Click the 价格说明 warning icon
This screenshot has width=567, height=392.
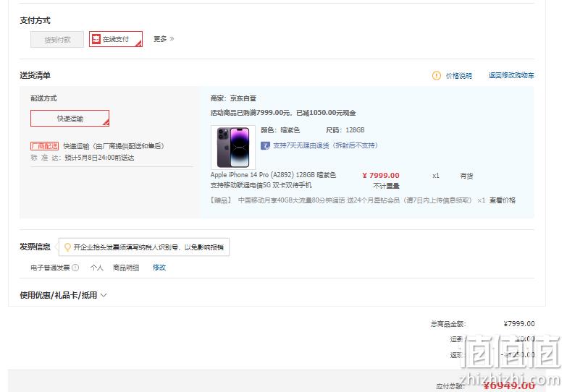[437, 75]
